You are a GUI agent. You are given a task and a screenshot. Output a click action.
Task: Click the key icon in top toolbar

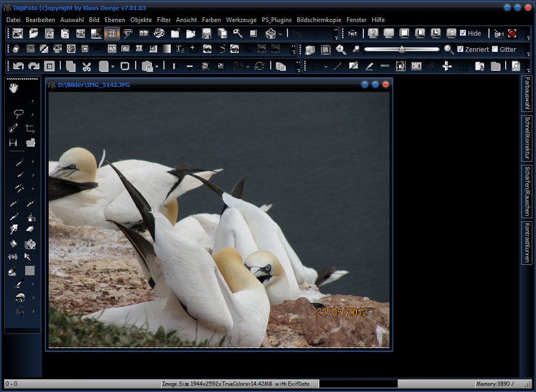point(238,33)
